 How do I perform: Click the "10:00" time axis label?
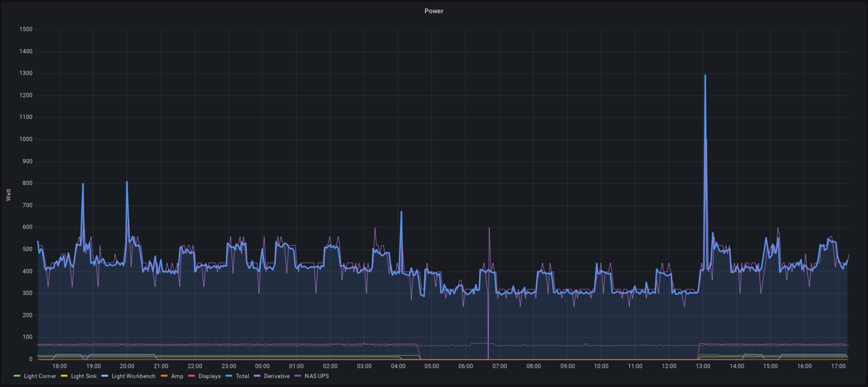coord(601,366)
